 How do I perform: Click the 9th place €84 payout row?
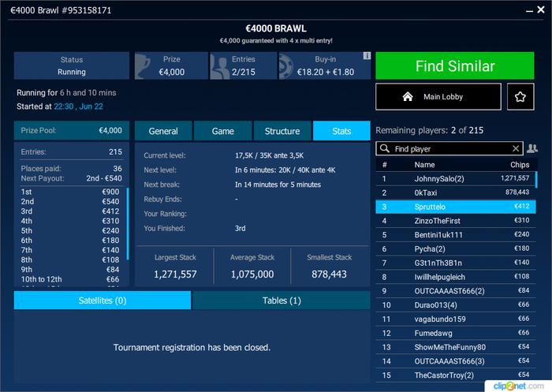coord(70,270)
